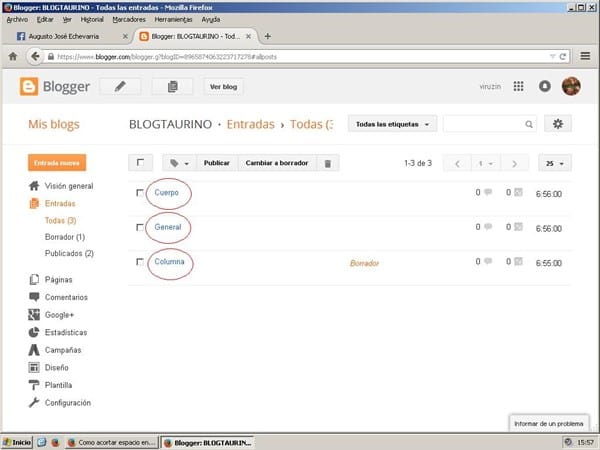600x450 pixels.
Task: Click the settings gear icon button
Action: (558, 124)
